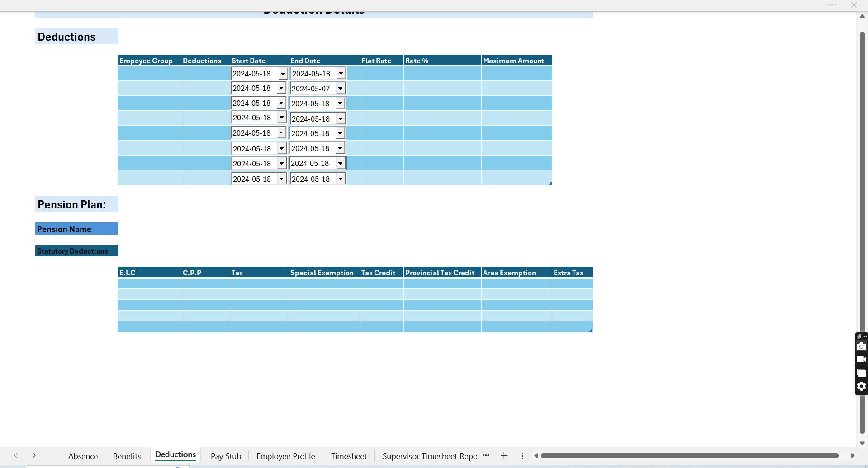Open the End Date dropdown showing 2024-05-07
This screenshot has width=868, height=468.
pyautogui.click(x=341, y=88)
